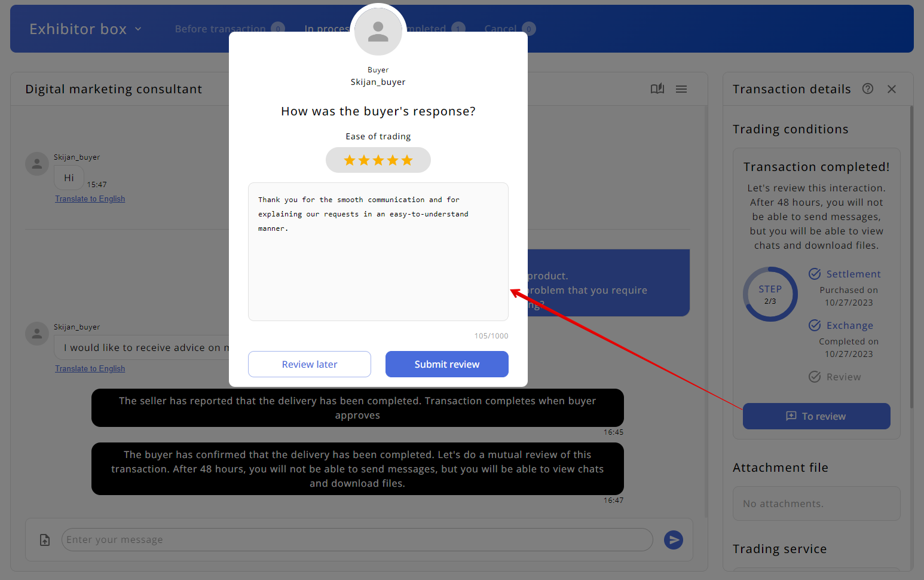Select the first rating star
924x580 pixels.
350,160
